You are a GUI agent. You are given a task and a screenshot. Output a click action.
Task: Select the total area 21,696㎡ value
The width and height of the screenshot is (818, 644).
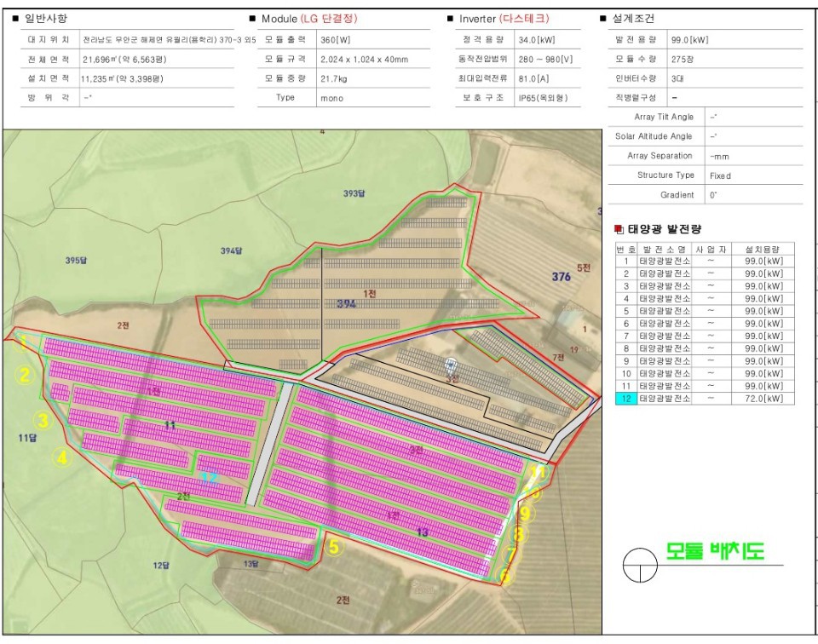pos(124,60)
